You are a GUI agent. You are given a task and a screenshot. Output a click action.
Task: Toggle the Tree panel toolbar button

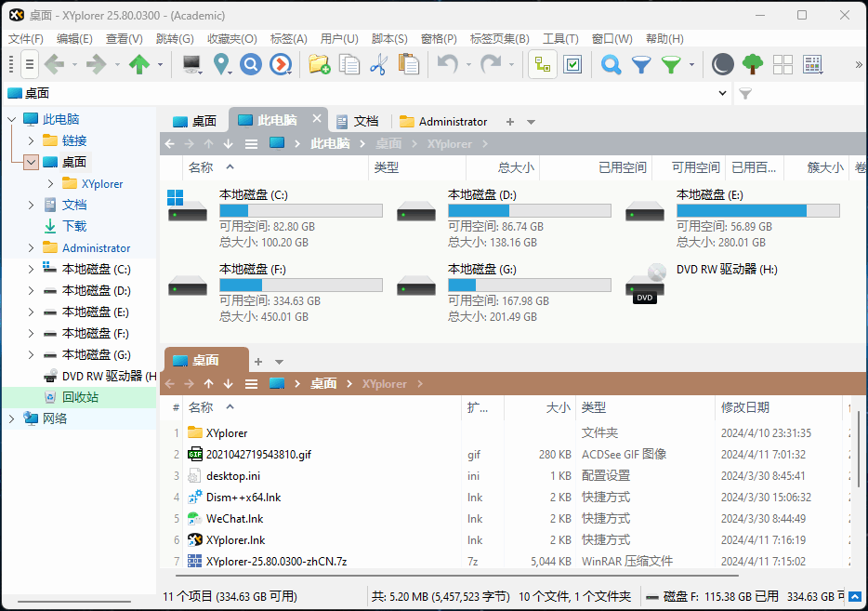543,64
